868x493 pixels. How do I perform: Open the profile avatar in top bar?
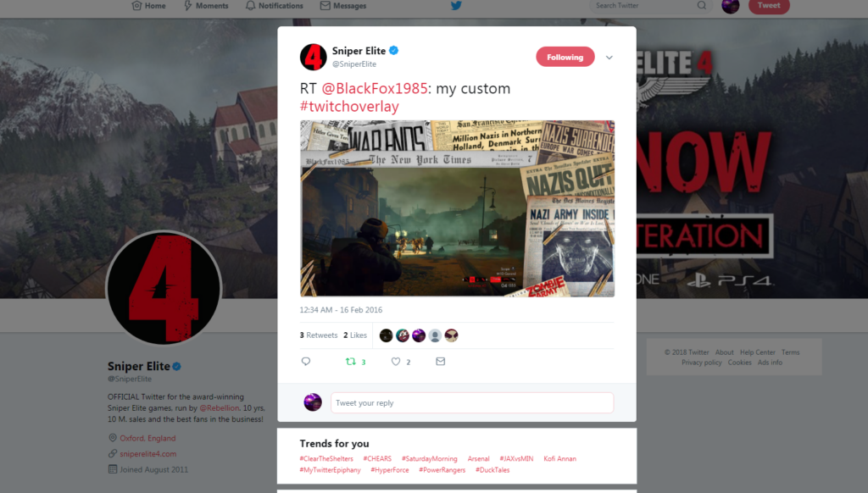point(730,6)
